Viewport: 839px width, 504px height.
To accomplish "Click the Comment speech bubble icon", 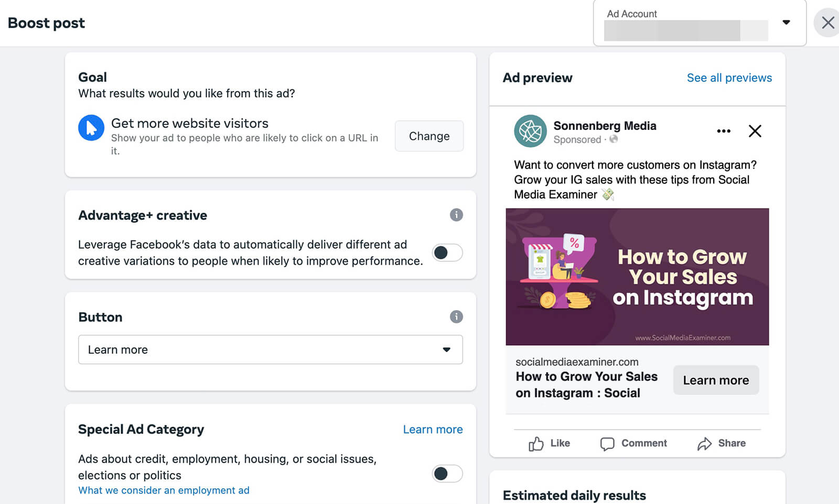I will [x=607, y=444].
